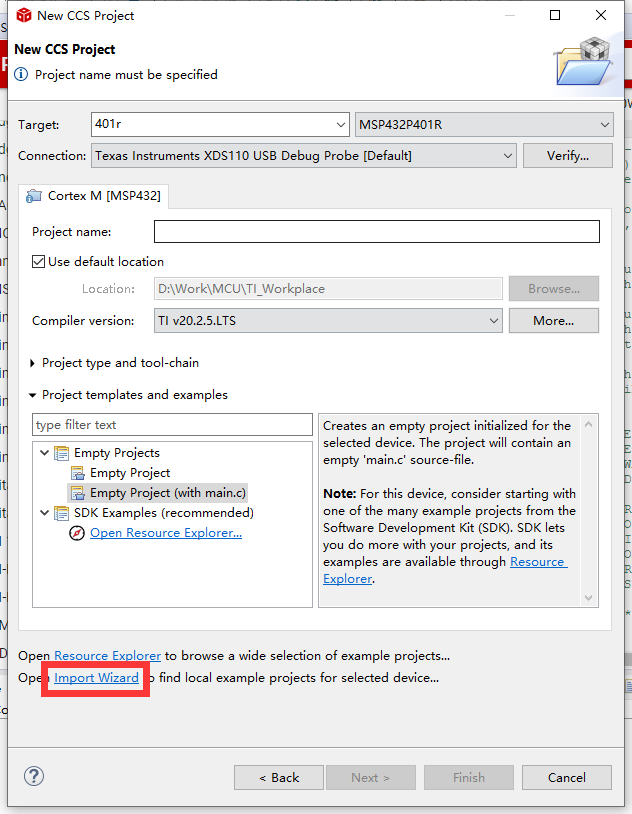Click the Verify... button

[x=568, y=156]
